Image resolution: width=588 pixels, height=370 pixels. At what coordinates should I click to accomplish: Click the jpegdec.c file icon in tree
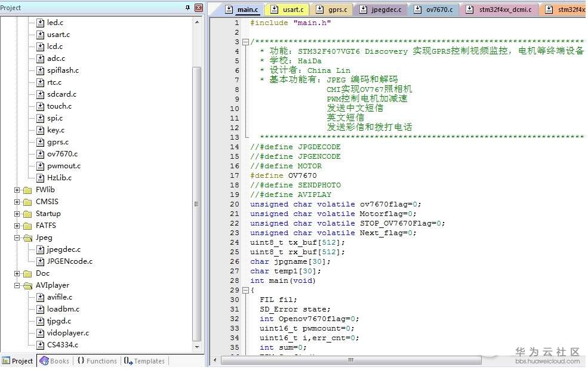40,249
